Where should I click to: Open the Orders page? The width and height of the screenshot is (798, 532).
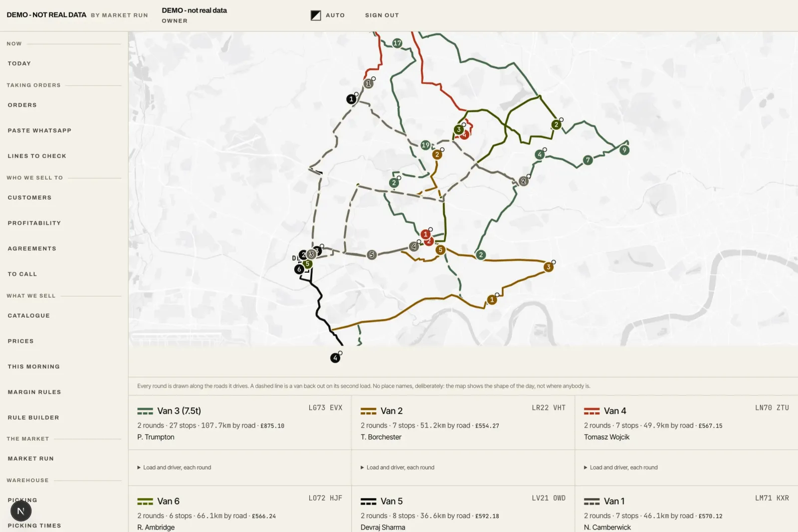pos(22,105)
